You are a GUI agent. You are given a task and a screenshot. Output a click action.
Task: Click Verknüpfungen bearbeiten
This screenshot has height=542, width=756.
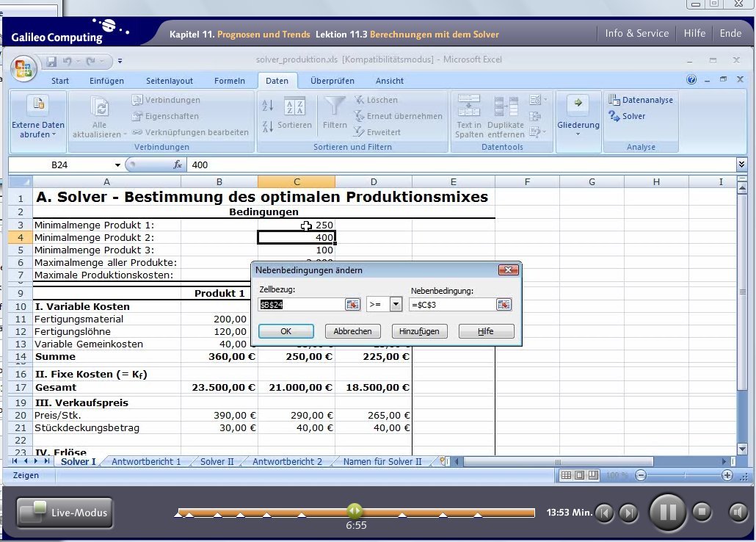coord(191,132)
